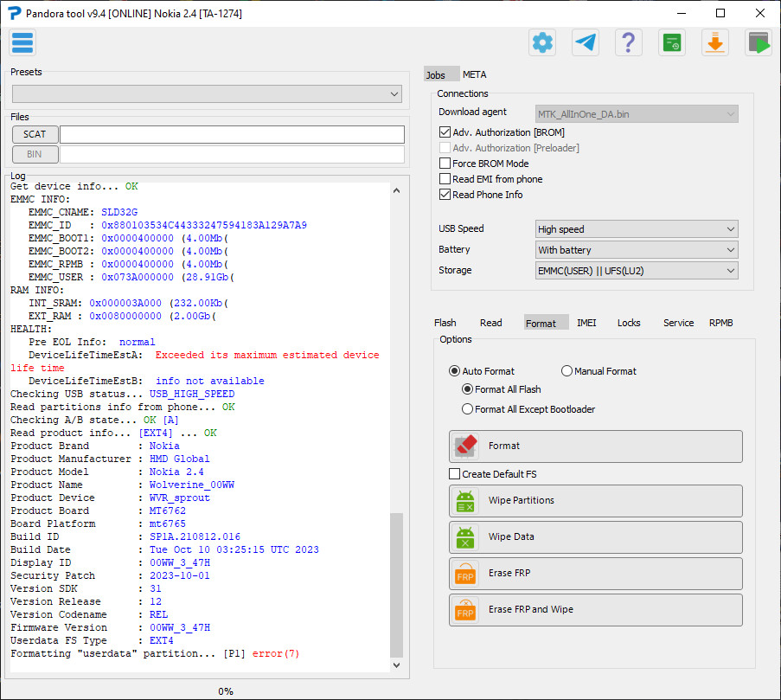
Task: Open the hamburger main menu
Action: point(22,43)
